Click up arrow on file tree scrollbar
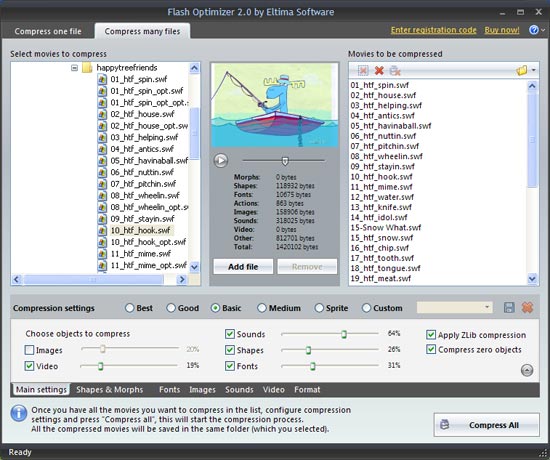550x460 pixels. tap(194, 68)
